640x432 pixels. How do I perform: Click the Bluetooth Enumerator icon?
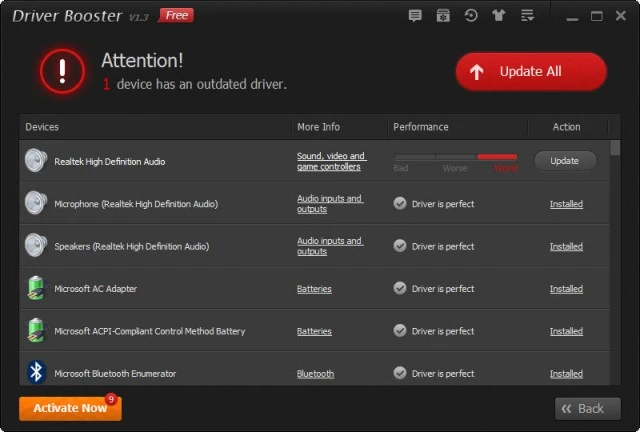pyautogui.click(x=36, y=372)
